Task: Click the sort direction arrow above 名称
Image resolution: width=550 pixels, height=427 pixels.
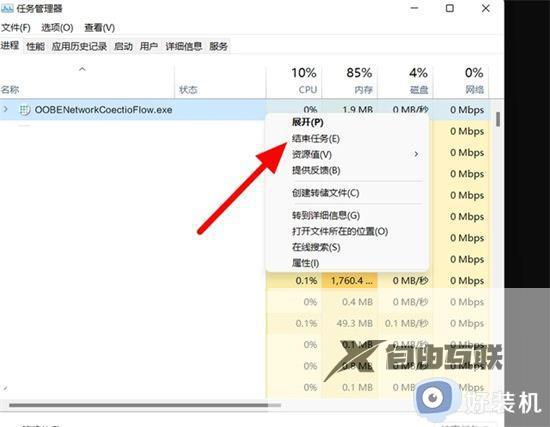Action: [x=82, y=69]
